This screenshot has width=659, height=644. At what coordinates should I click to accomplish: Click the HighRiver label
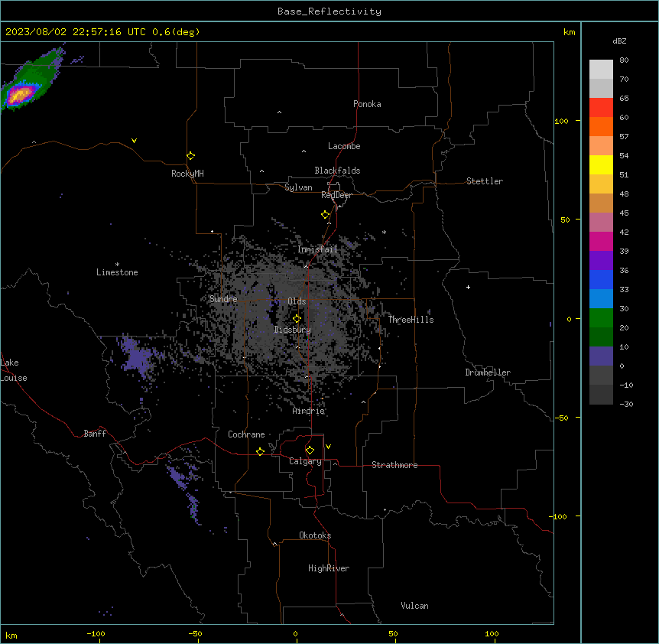[x=329, y=568]
